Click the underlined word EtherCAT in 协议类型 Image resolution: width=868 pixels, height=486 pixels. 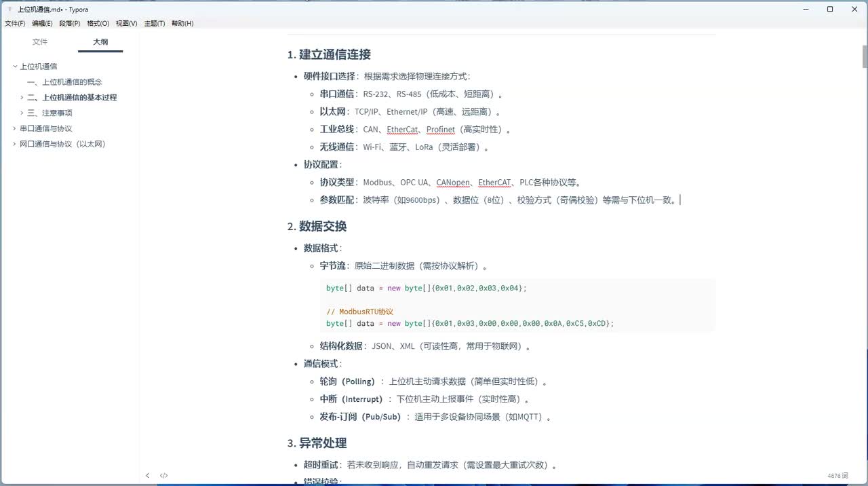coord(494,183)
